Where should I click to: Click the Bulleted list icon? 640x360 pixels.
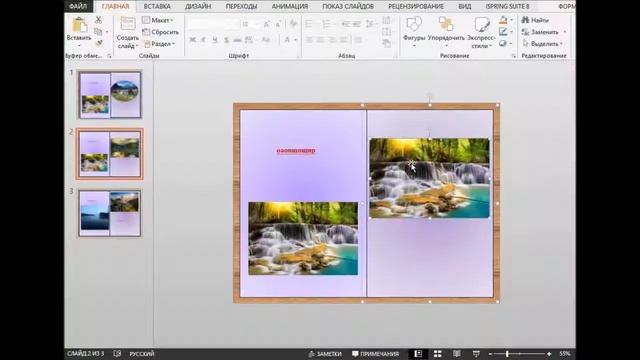coord(309,24)
